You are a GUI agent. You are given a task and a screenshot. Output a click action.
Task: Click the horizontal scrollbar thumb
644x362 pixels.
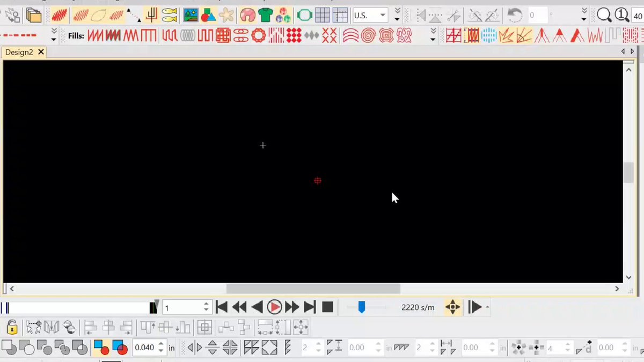313,289
